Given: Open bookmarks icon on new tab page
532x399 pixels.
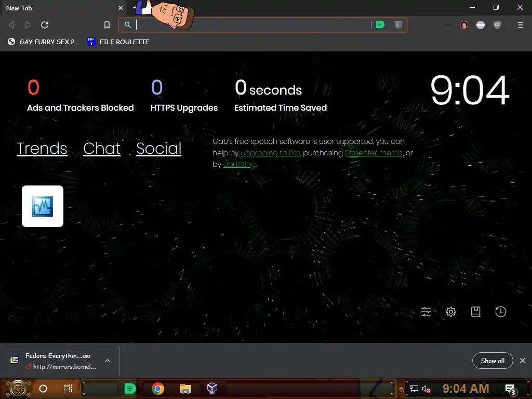Looking at the screenshot, I should (476, 312).
